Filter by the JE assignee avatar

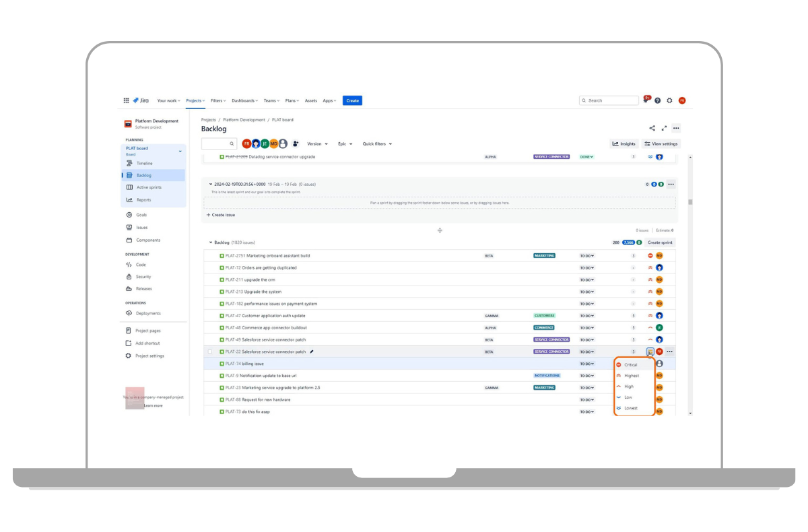[265, 143]
